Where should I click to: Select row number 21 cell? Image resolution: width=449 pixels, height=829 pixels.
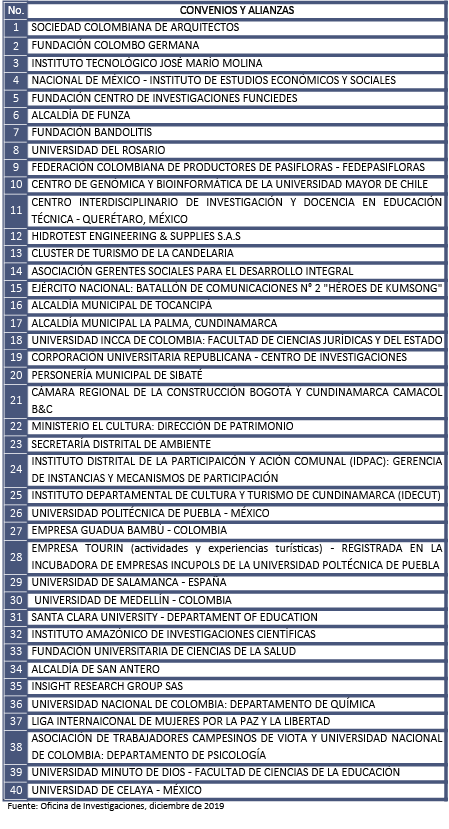tap(16, 401)
